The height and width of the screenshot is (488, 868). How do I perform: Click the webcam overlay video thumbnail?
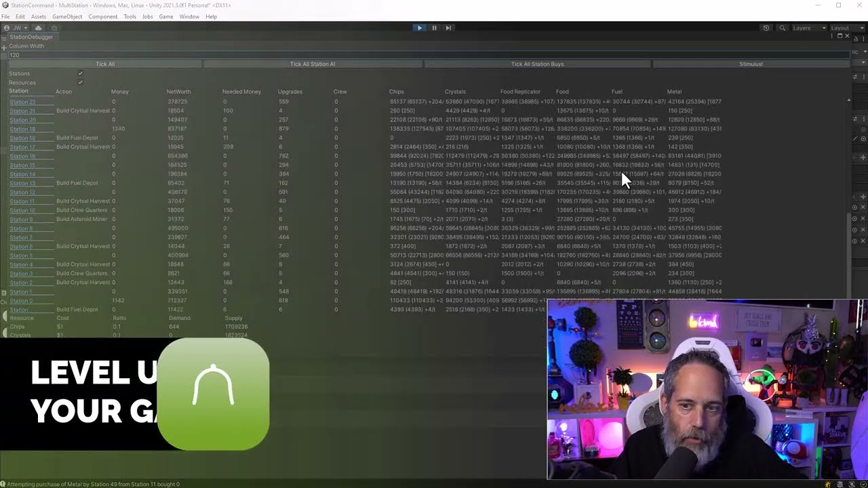coord(707,390)
